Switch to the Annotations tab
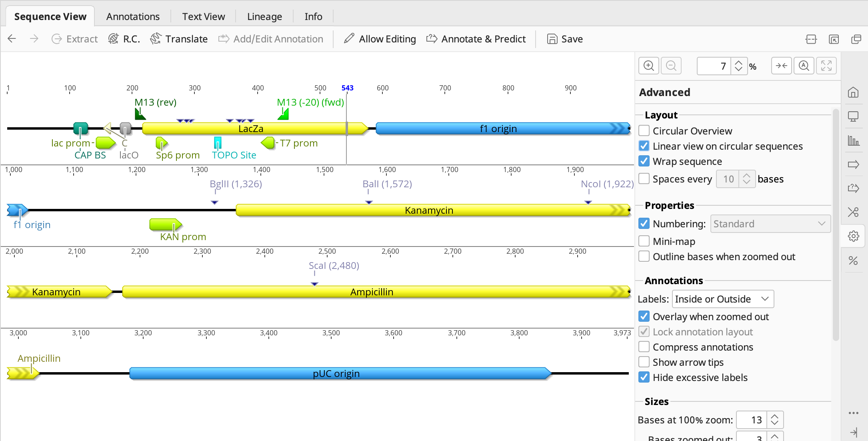 [133, 16]
